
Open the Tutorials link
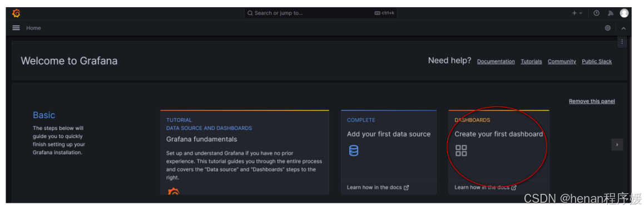point(531,61)
